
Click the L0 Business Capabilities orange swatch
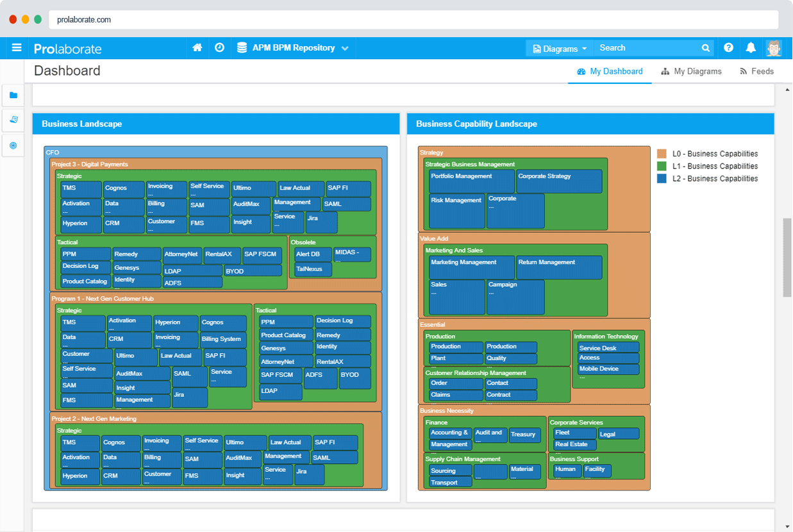click(x=662, y=154)
